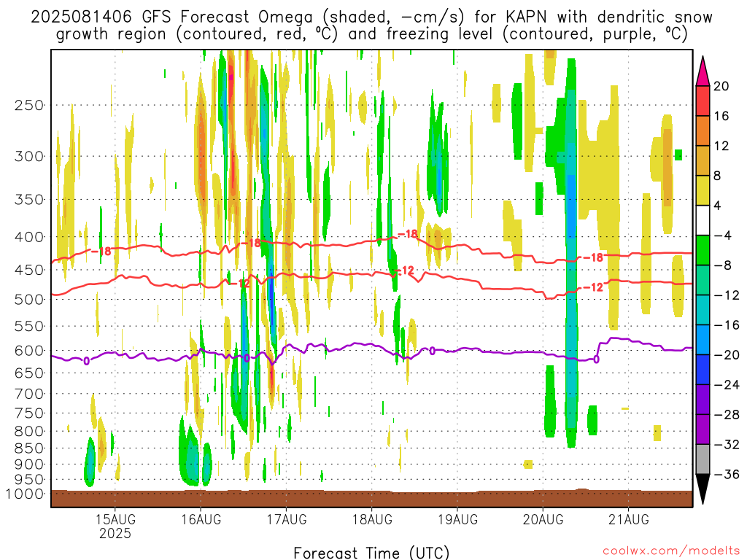Screen dimensions: 747x560
Task: Click the '-28' colorbar scale label
Action: [727, 415]
